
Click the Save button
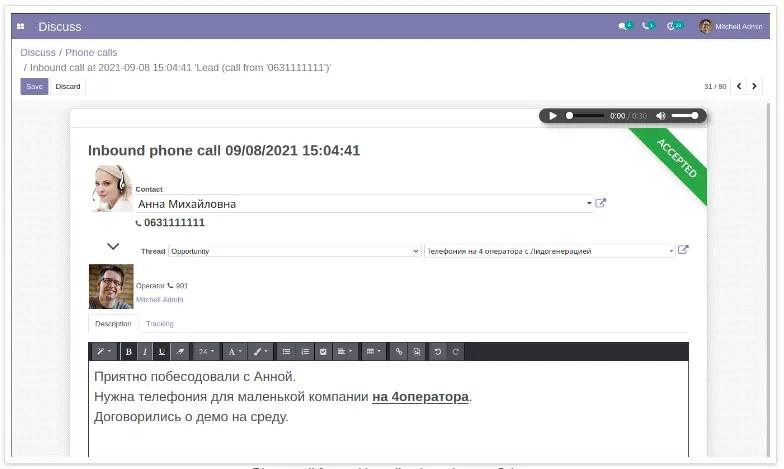(x=34, y=87)
